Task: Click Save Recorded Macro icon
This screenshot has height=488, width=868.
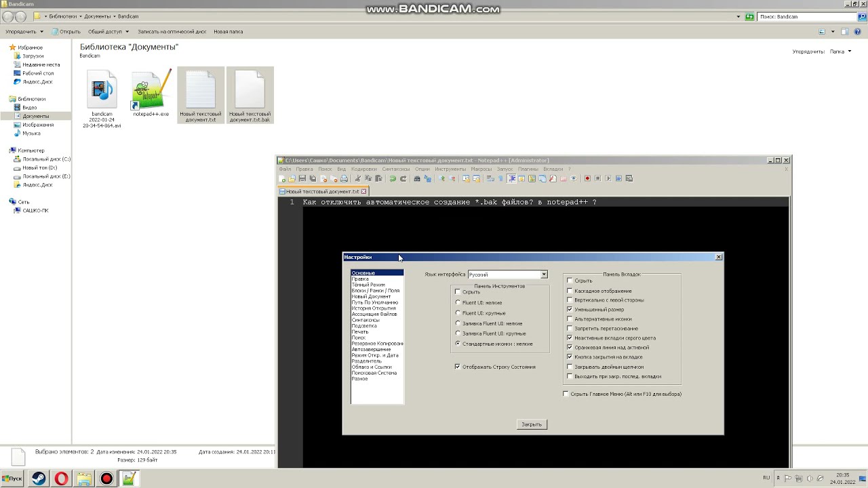Action: [x=629, y=178]
